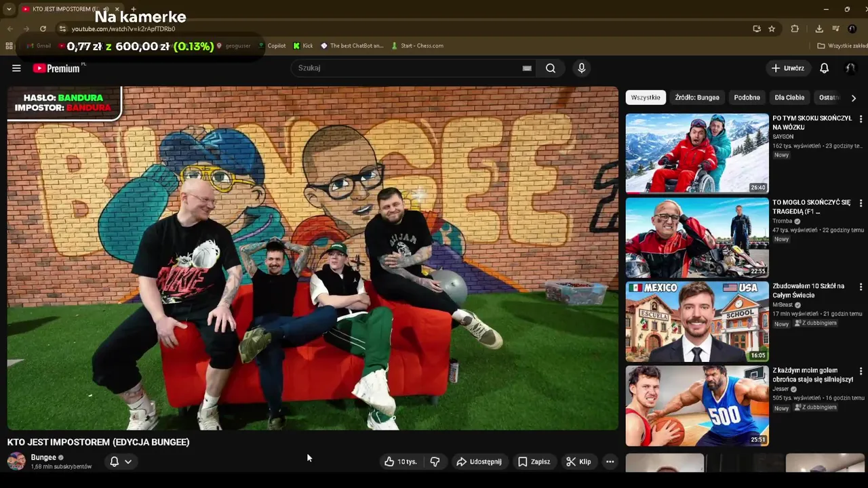Open the notifications bell in the header
Image resolution: width=868 pixels, height=488 pixels.
click(x=824, y=68)
